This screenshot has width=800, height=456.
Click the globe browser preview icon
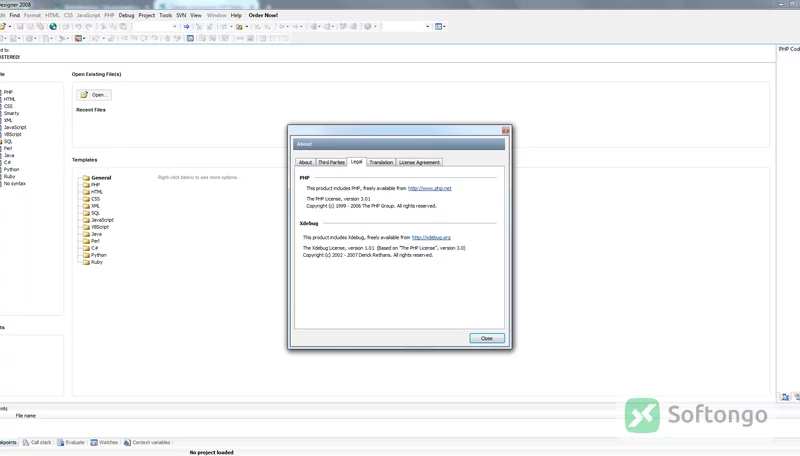[53, 27]
